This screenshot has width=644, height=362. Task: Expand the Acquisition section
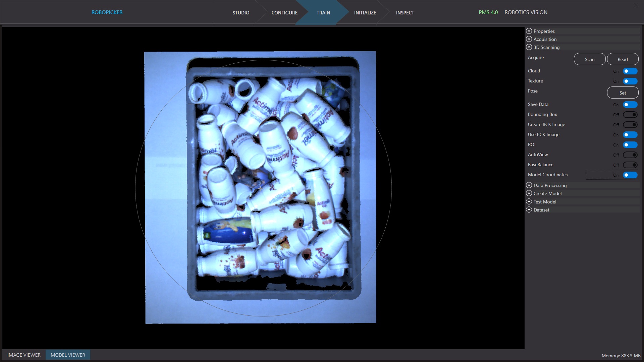pyautogui.click(x=529, y=39)
